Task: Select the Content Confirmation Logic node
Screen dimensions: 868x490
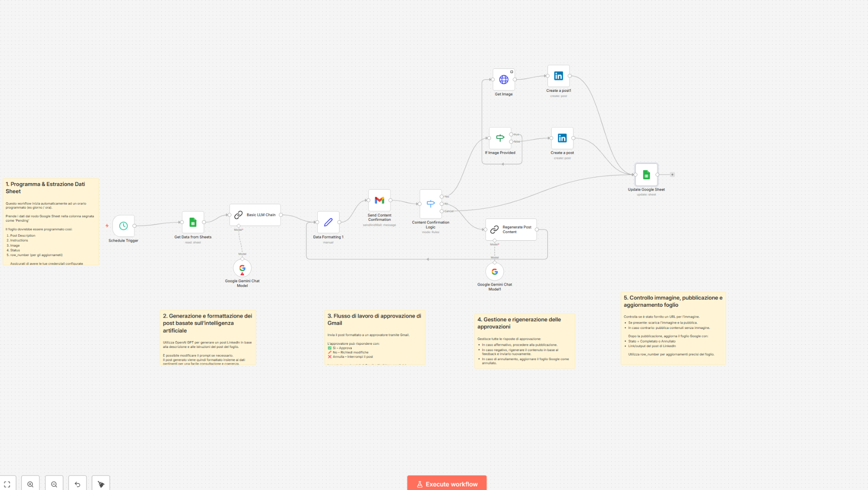Action: tap(430, 204)
